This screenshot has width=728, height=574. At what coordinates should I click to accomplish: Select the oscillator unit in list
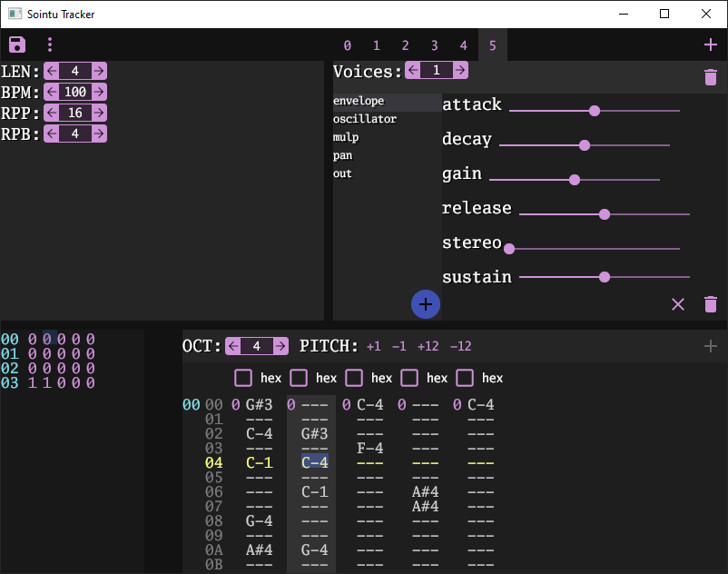365,119
